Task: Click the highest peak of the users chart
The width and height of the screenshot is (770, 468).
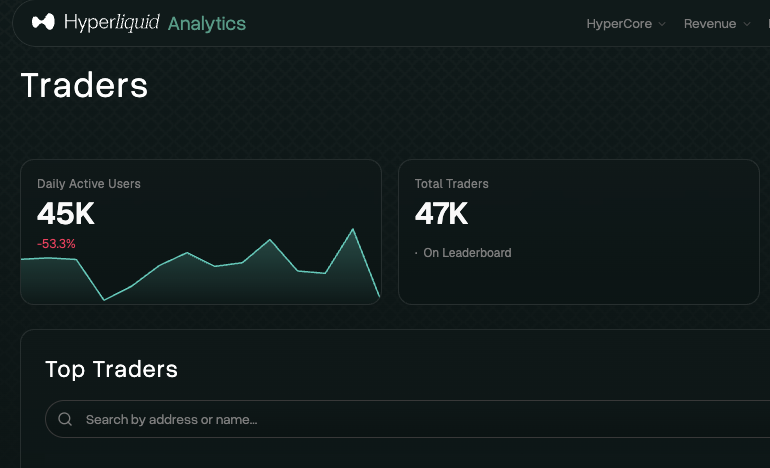Action: (x=353, y=229)
